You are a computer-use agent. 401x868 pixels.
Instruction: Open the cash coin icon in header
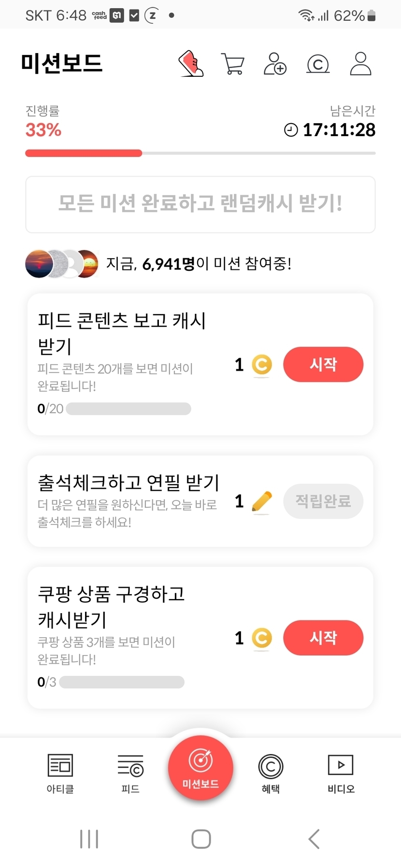318,64
